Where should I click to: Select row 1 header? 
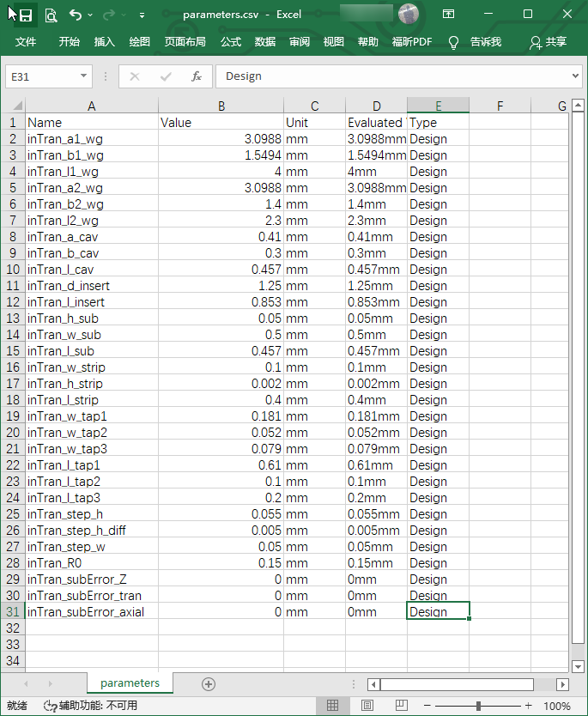coord(13,123)
